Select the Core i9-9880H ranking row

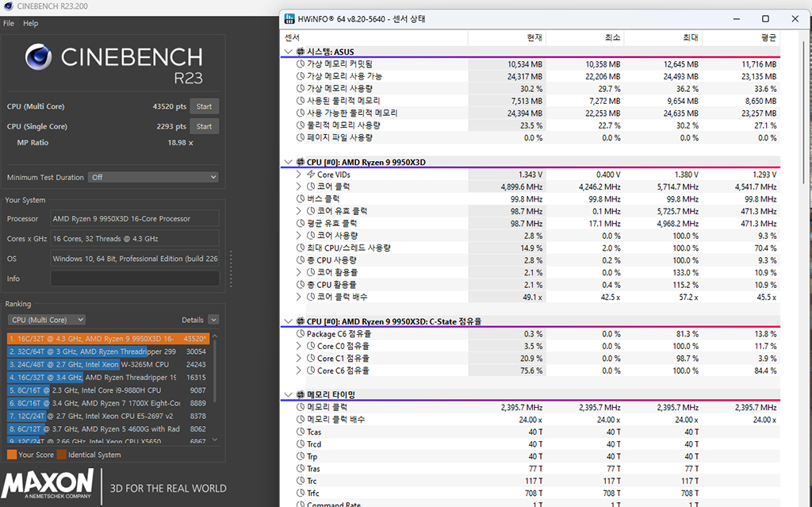(108, 390)
